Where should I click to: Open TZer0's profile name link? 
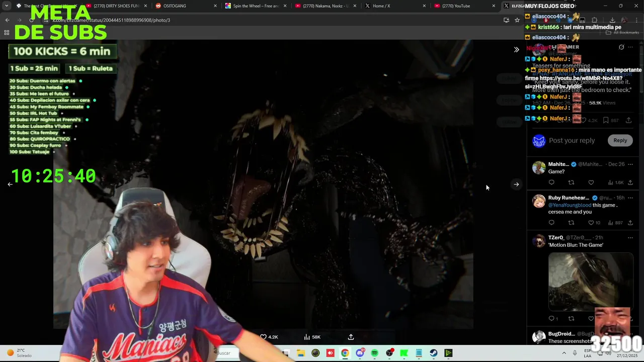555,237
